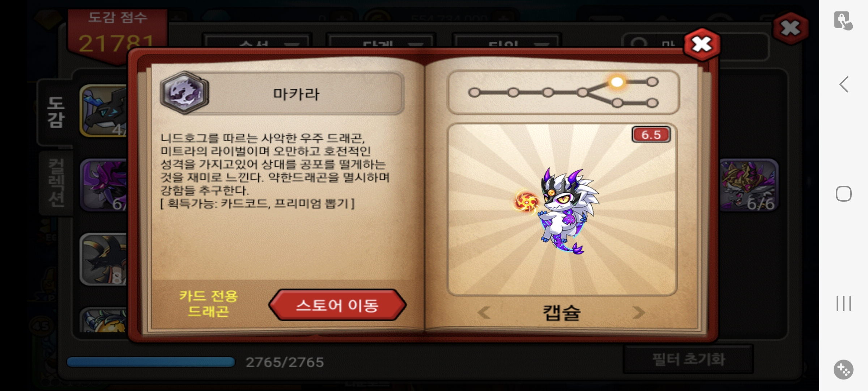
Task: Click the collection progress bar 2765/2765
Action: point(151,362)
